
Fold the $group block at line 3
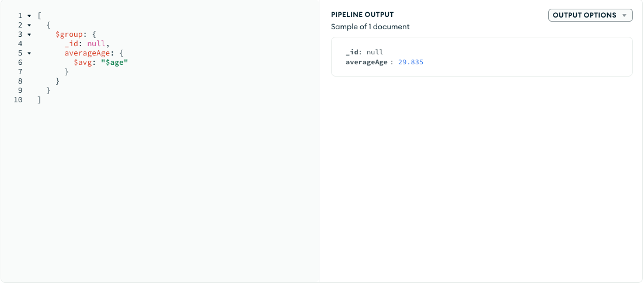(x=29, y=34)
